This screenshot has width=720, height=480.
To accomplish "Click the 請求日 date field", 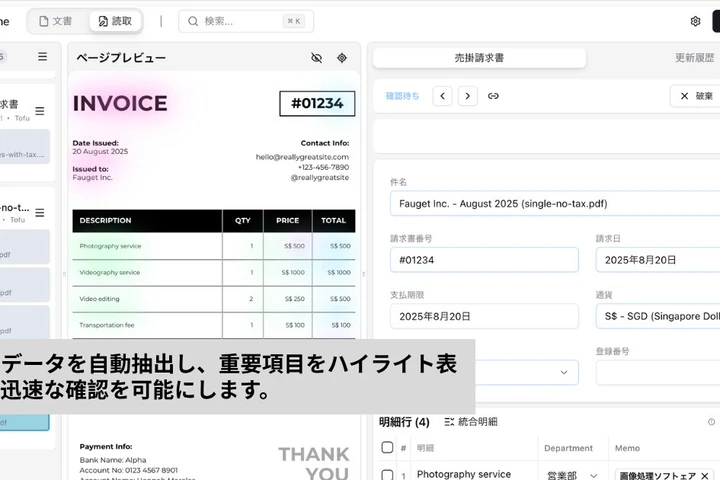I will pyautogui.click(x=658, y=260).
